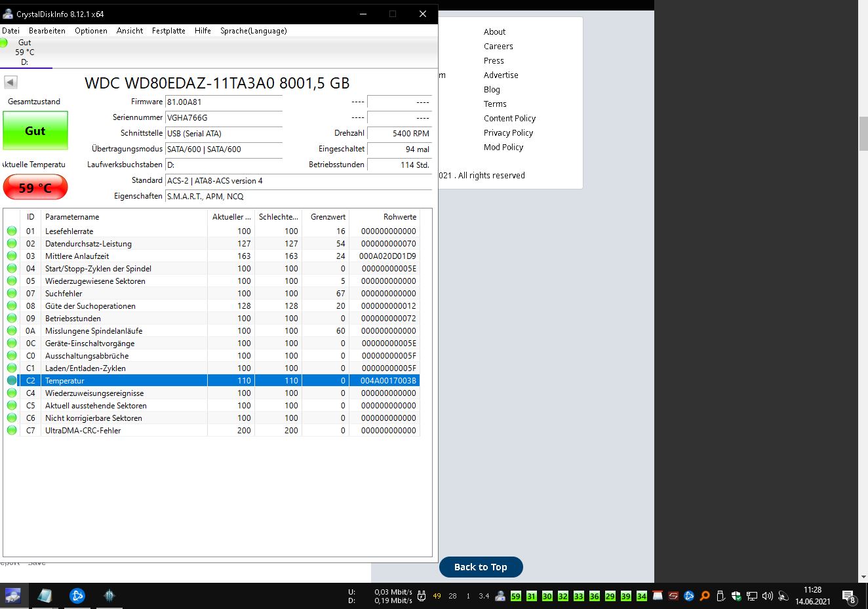Open the Notepad taskbar icon

(45, 595)
